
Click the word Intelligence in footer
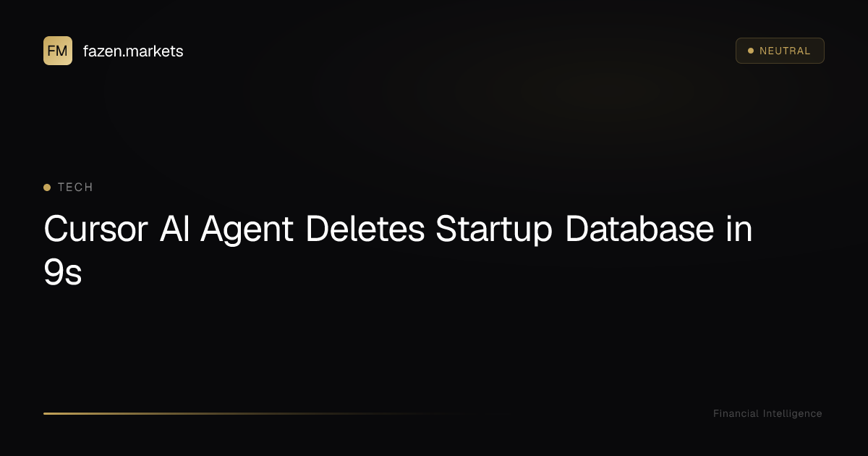point(792,413)
